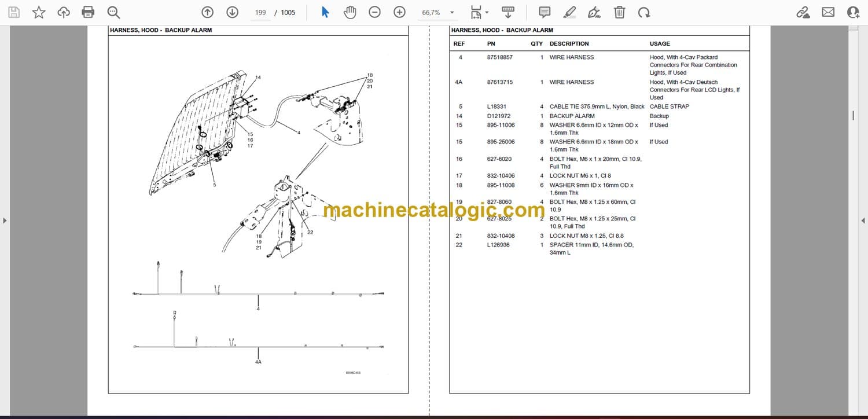The image size is (868, 419).
Task: Click part number 87518857
Action: [500, 57]
